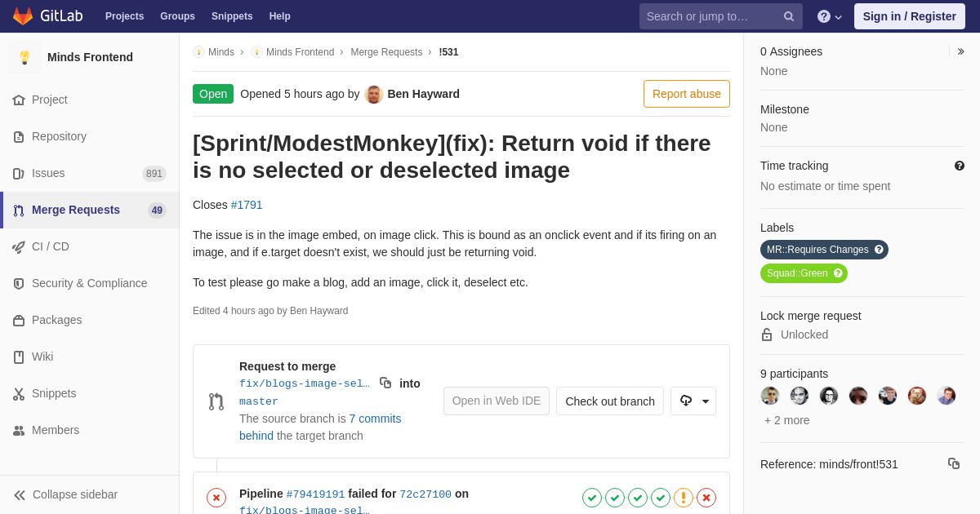Open the Help question-mark dropdown in header
This screenshot has width=980, height=514.
click(830, 16)
